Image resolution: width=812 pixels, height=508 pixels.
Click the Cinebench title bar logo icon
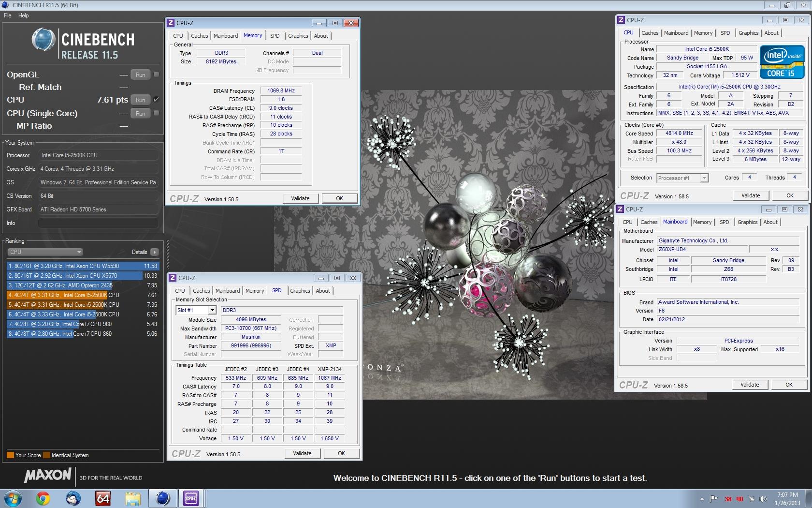point(5,5)
